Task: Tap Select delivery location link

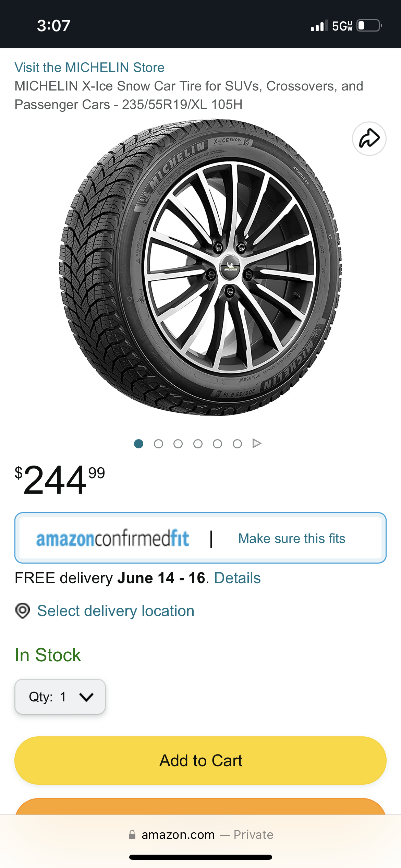Action: 116,611
